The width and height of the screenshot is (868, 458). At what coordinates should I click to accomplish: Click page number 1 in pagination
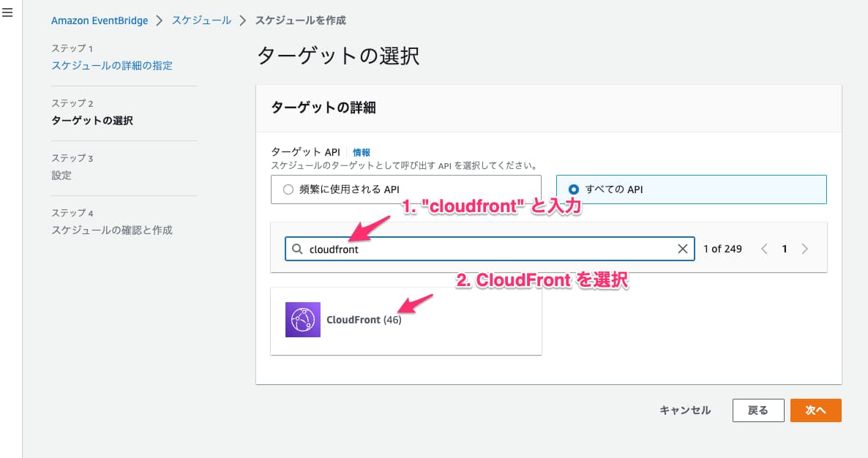click(785, 249)
